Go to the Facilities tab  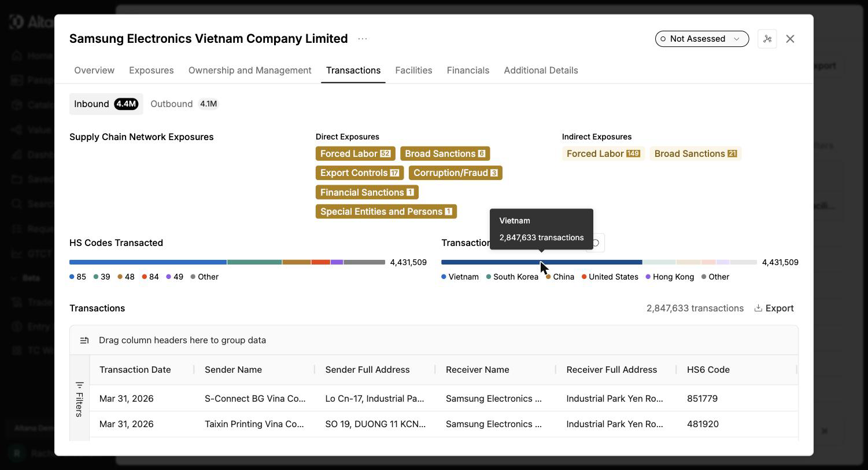pyautogui.click(x=413, y=70)
